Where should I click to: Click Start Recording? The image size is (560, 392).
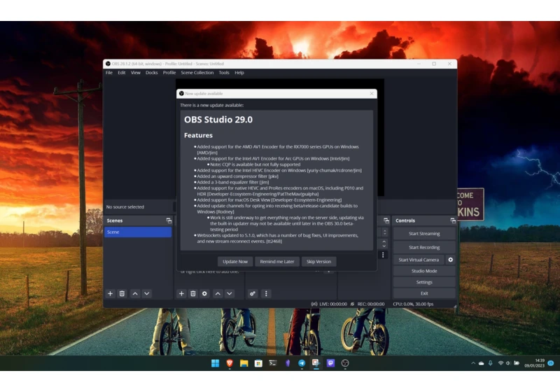coord(424,247)
